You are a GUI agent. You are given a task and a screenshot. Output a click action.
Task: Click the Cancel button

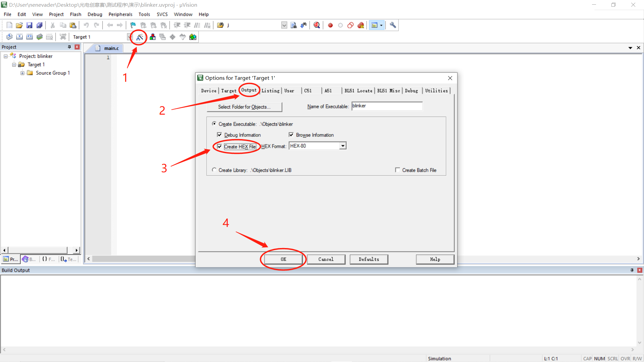point(326,259)
